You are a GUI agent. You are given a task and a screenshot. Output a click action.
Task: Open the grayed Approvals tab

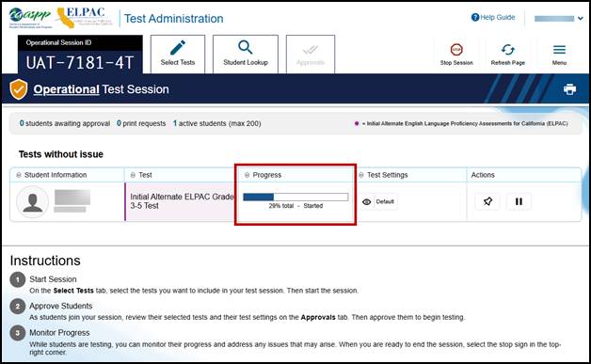(311, 54)
